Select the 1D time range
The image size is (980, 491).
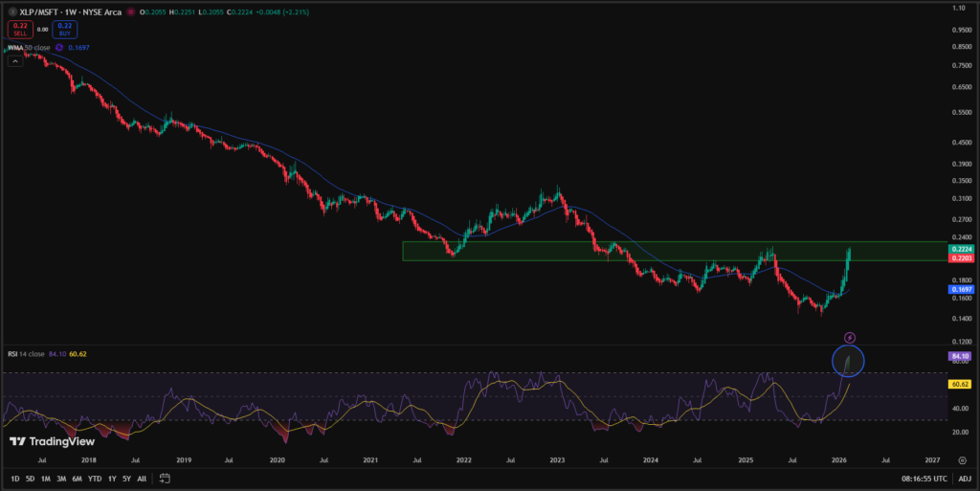click(x=15, y=480)
